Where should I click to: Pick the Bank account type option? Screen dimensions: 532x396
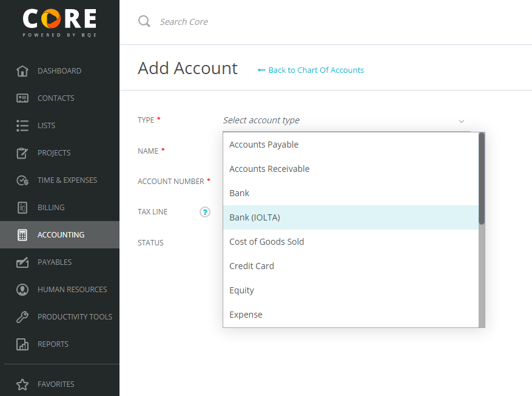click(351, 193)
